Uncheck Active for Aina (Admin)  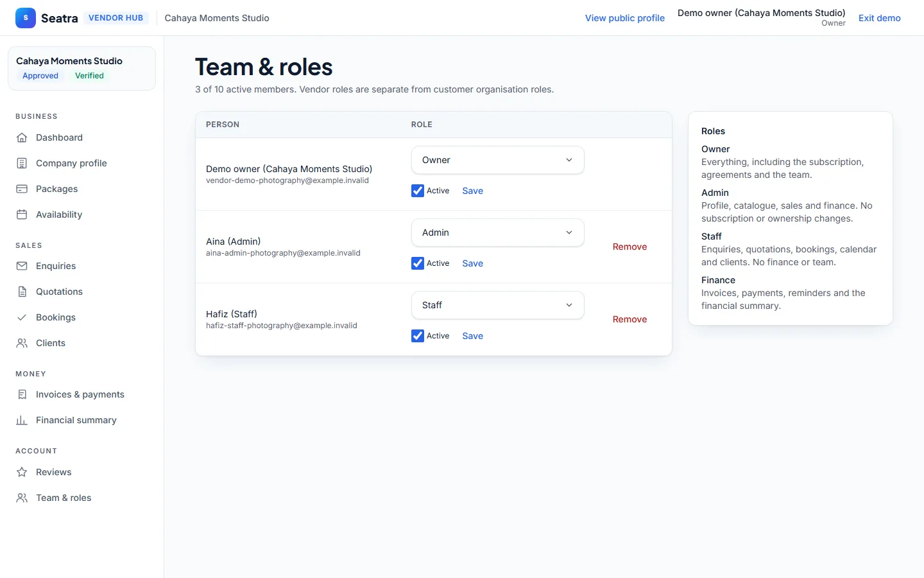(x=418, y=263)
